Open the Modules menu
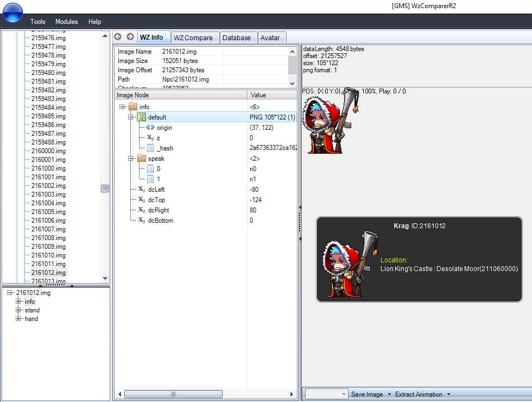Screen dimensions: 532x402 point(66,22)
